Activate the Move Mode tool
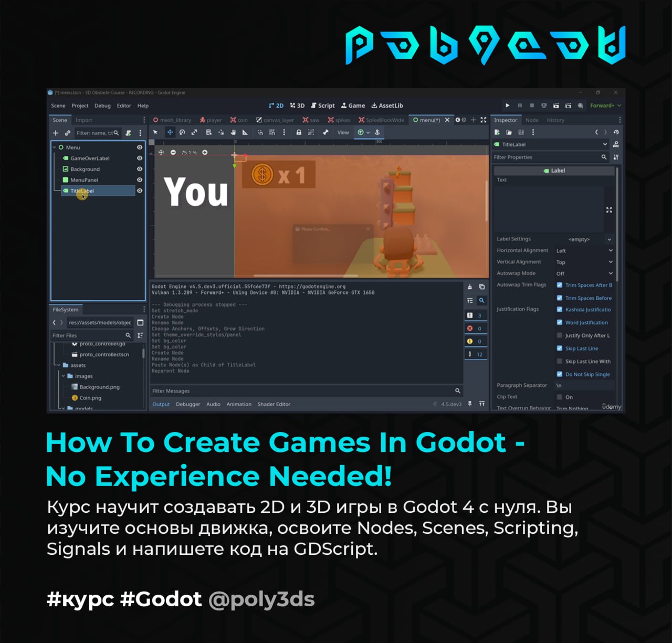The height and width of the screenshot is (643, 672). 170,133
